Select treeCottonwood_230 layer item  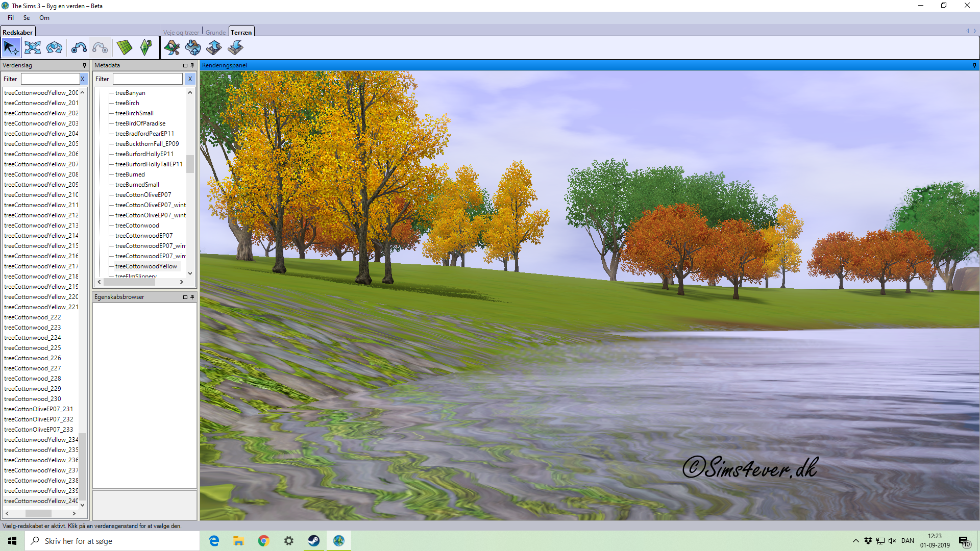(33, 399)
